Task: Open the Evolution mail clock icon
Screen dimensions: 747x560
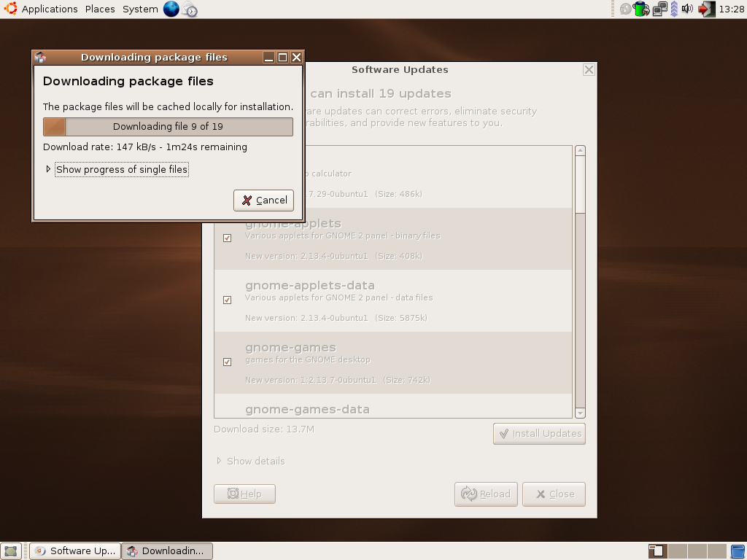Action: point(190,9)
